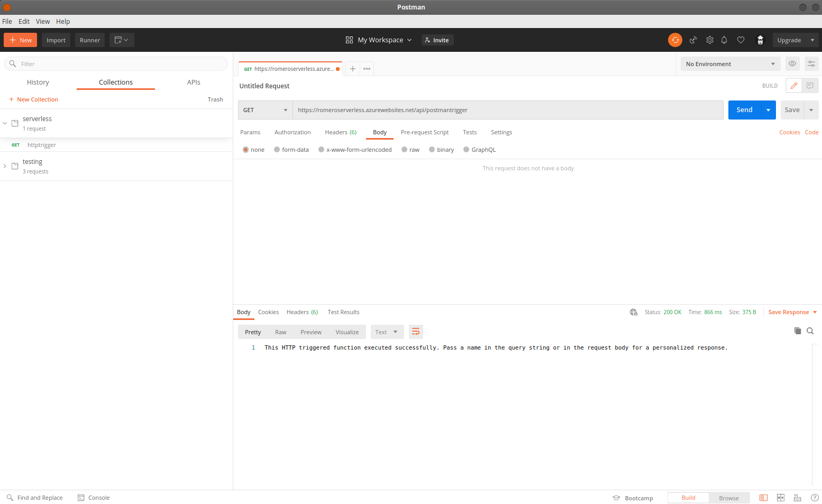The height and width of the screenshot is (504, 822).
Task: Open the Save options arrow
Action: tap(811, 110)
